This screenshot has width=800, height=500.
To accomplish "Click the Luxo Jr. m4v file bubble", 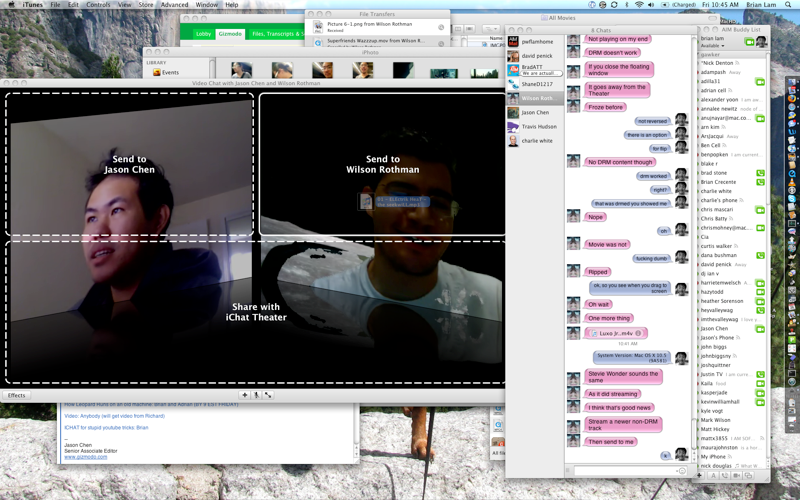I will (x=616, y=333).
